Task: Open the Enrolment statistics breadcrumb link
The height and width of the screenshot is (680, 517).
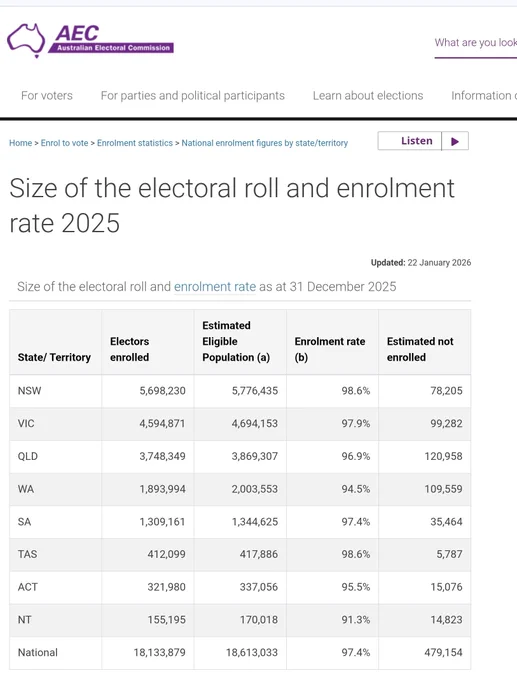Action: (x=134, y=143)
